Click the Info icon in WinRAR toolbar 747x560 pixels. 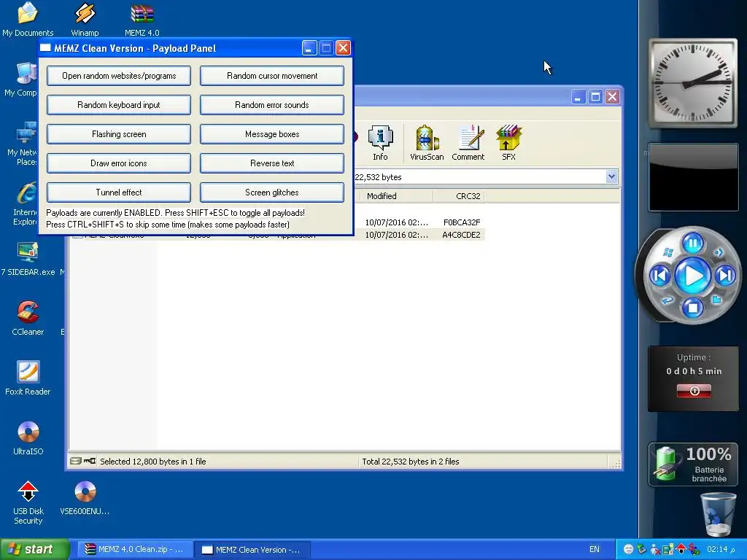380,143
